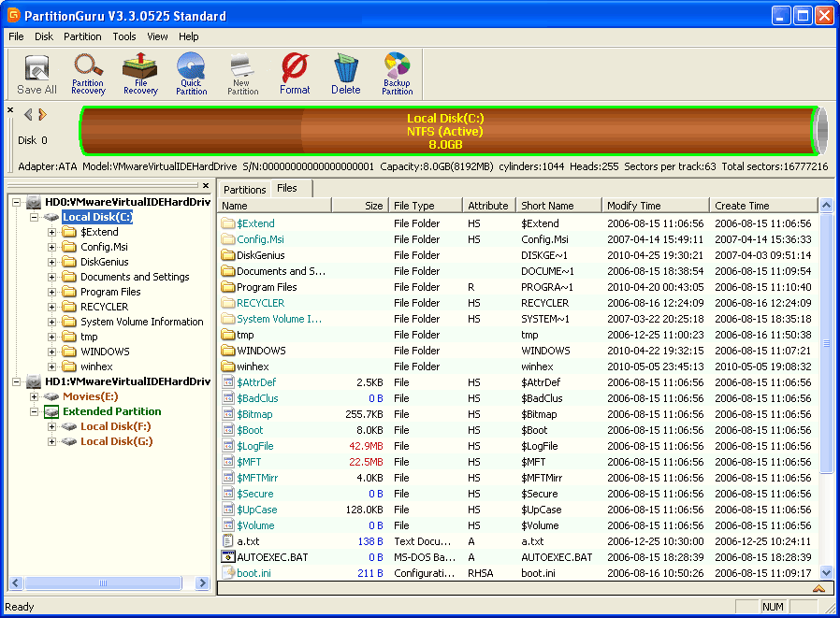840x618 pixels.
Task: Click the tree panel scroll left arrow
Action: (15, 582)
